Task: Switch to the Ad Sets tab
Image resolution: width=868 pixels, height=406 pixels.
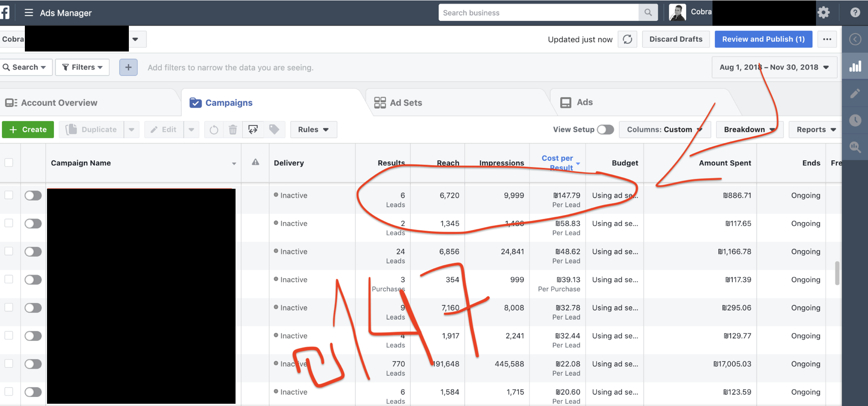Action: 406,103
